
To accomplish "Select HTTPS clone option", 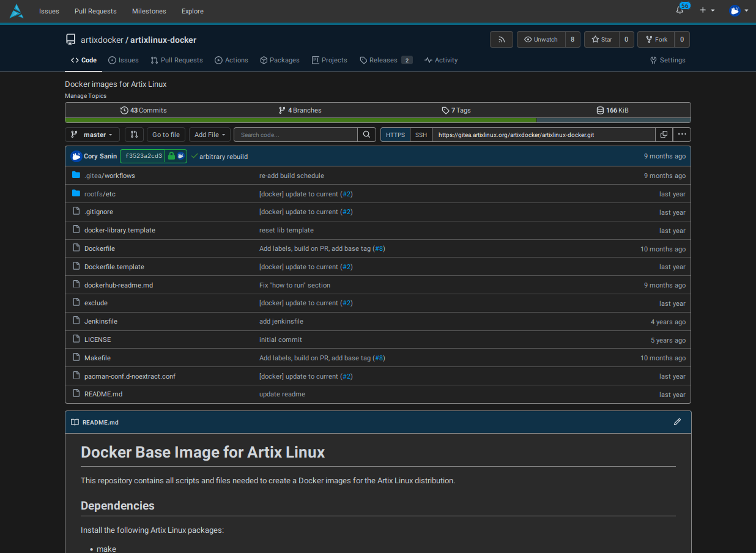I will 395,135.
